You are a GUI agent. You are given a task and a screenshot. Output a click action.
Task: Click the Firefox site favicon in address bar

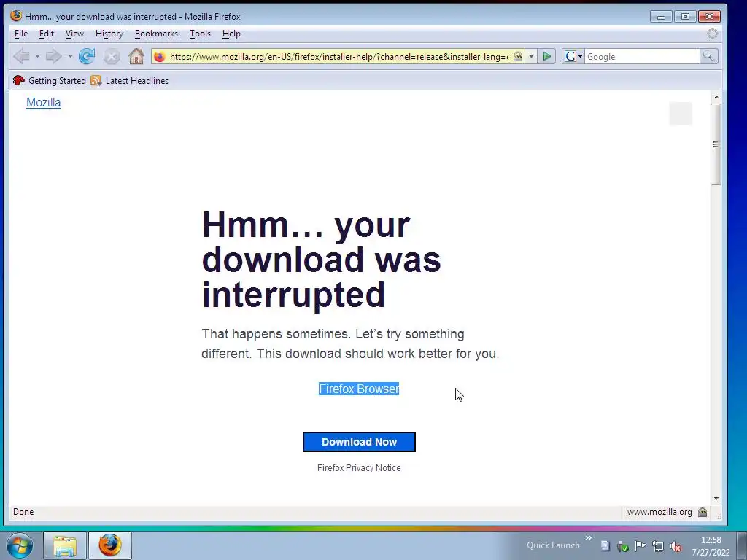[x=160, y=57]
